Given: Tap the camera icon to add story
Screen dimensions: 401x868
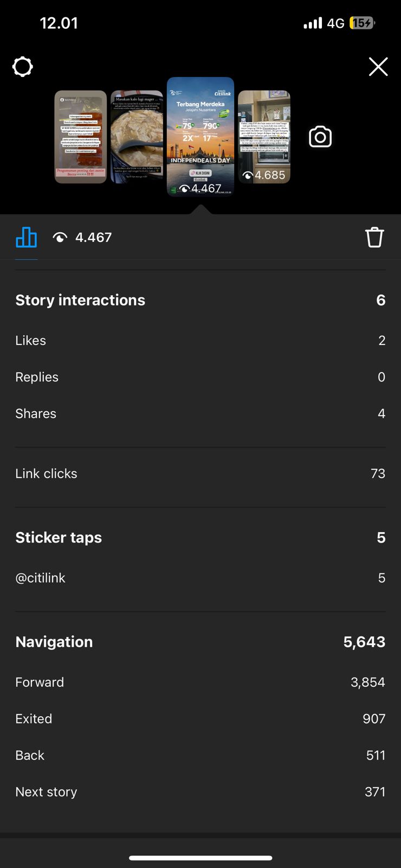Looking at the screenshot, I should point(320,137).
